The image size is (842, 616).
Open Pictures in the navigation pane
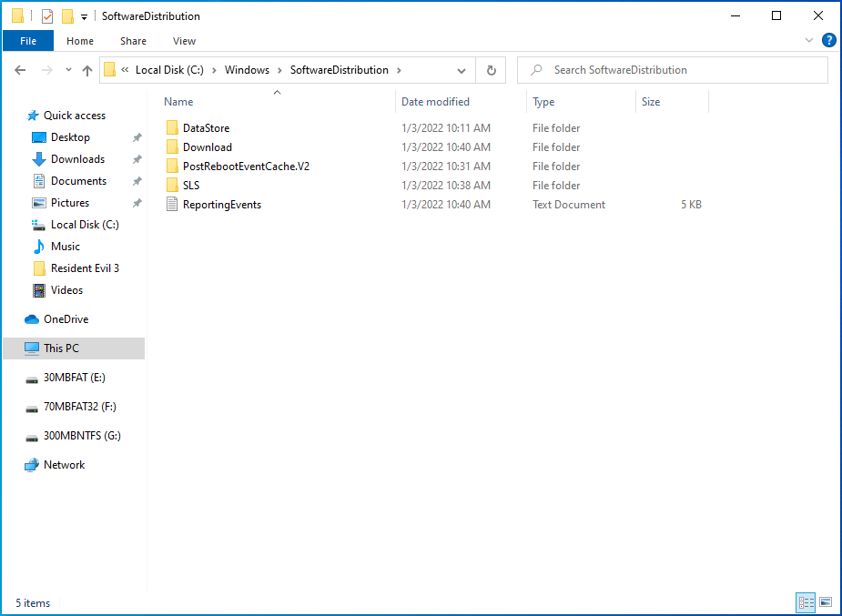(70, 203)
